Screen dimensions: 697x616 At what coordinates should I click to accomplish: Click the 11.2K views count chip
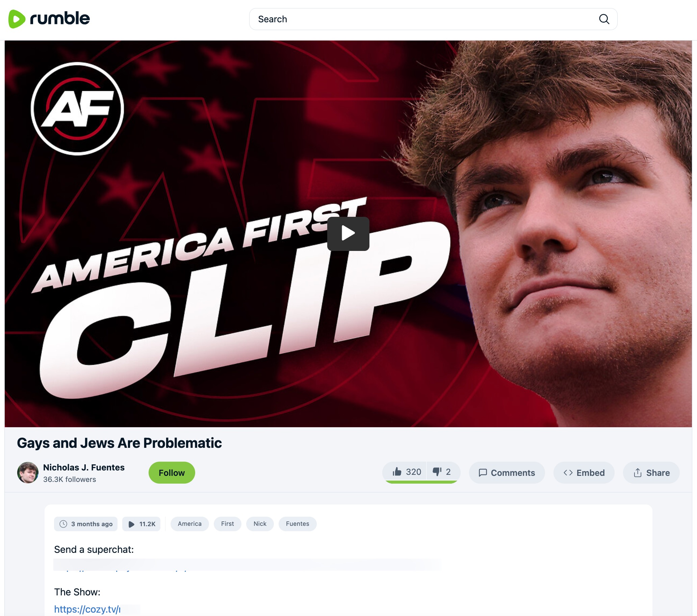click(141, 523)
